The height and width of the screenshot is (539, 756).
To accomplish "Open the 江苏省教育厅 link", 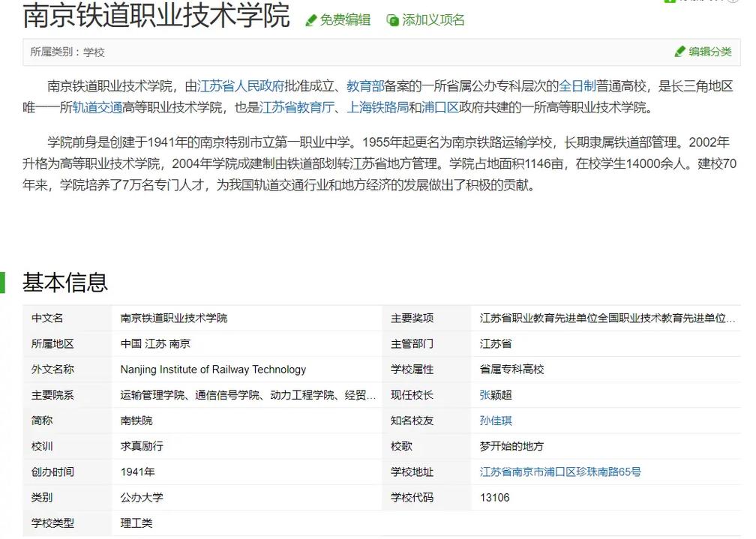I will coord(296,107).
